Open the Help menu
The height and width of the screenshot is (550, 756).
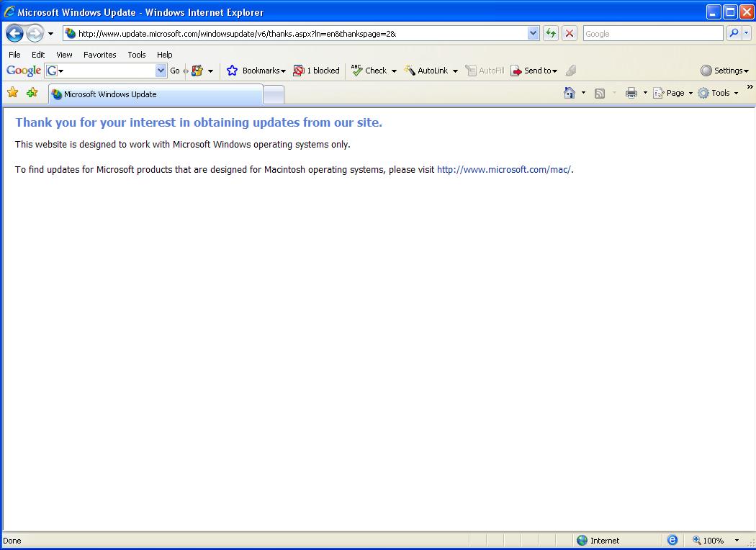tap(164, 55)
